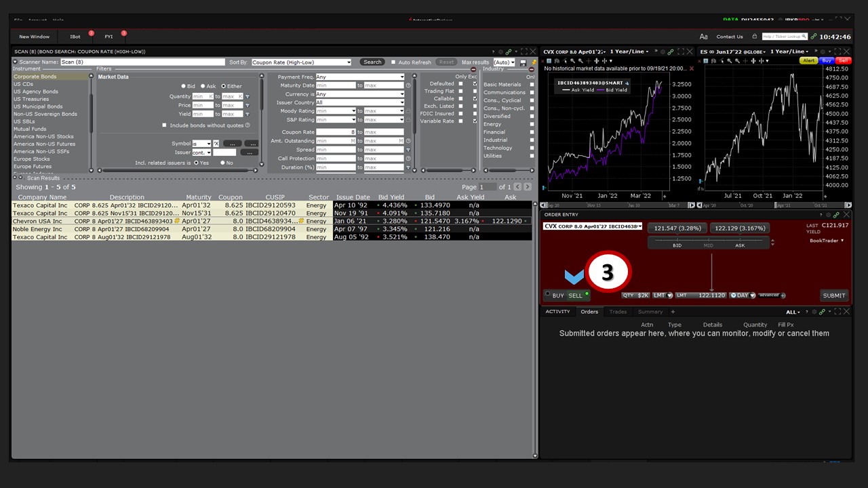Click the link icon in Order Entry header

[835, 215]
